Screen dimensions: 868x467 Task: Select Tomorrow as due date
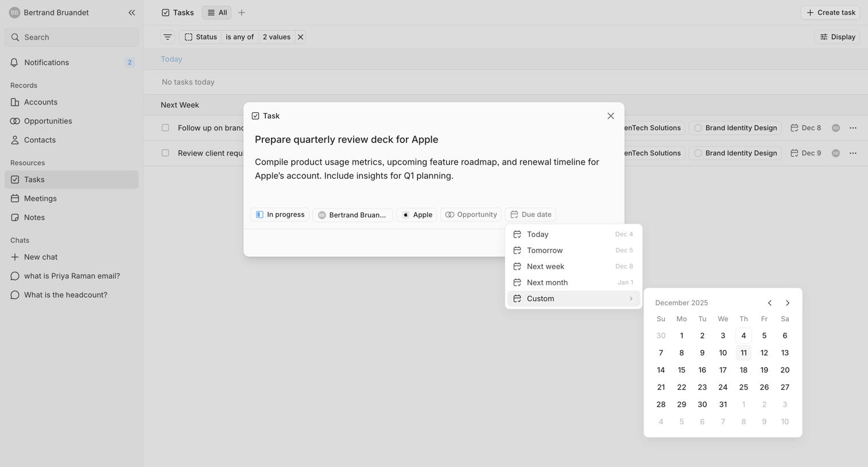(573, 250)
